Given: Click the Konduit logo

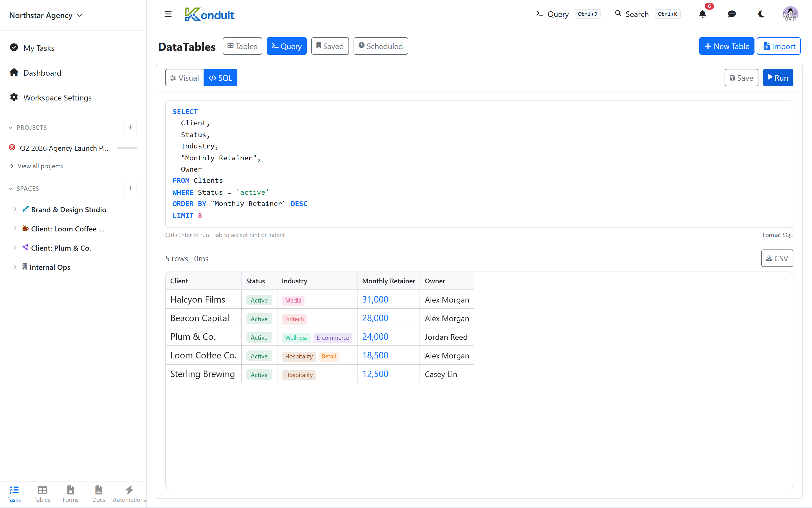Looking at the screenshot, I should coord(209,14).
